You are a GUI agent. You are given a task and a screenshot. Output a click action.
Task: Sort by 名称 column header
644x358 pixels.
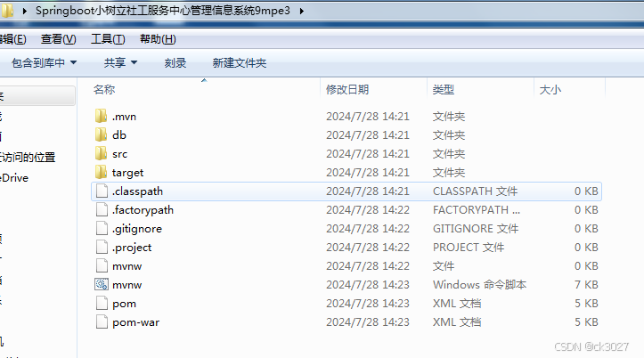pyautogui.click(x=104, y=89)
